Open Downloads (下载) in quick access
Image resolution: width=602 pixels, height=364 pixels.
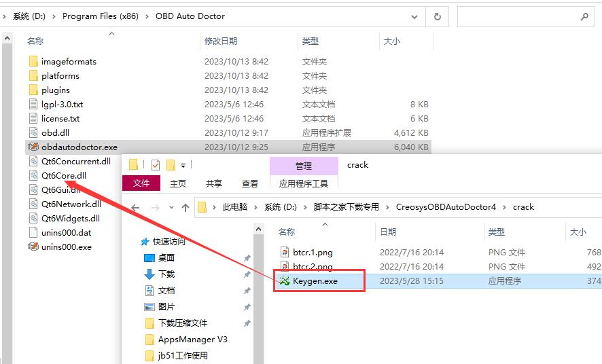(166, 274)
